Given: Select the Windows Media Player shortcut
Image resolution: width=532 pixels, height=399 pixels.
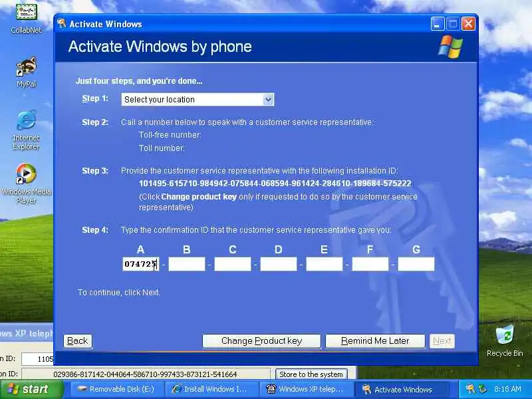Looking at the screenshot, I should [x=26, y=184].
